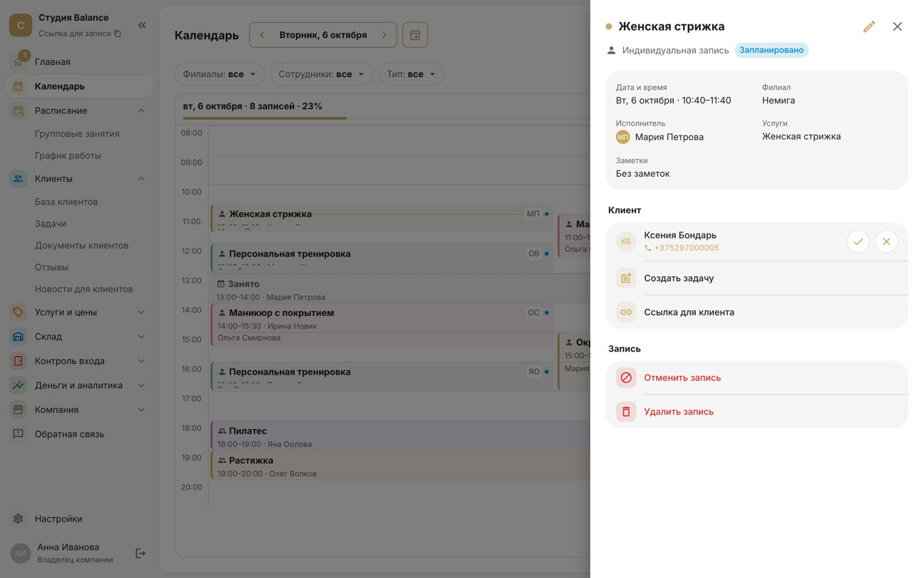The image size is (924, 578).
Task: Open the Растяжка 19:00 class entry
Action: [x=401, y=466]
